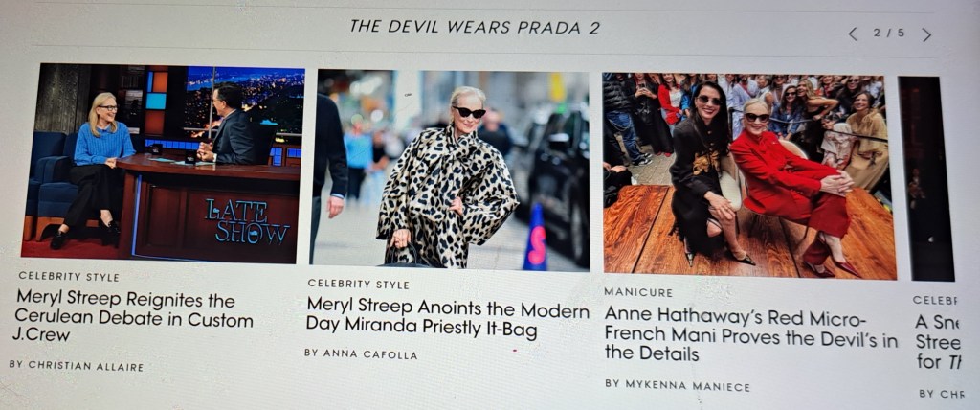This screenshot has height=410, width=980.
Task: Open Celebrity Style tag above the J.Crew article
Action: pyautogui.click(x=69, y=276)
